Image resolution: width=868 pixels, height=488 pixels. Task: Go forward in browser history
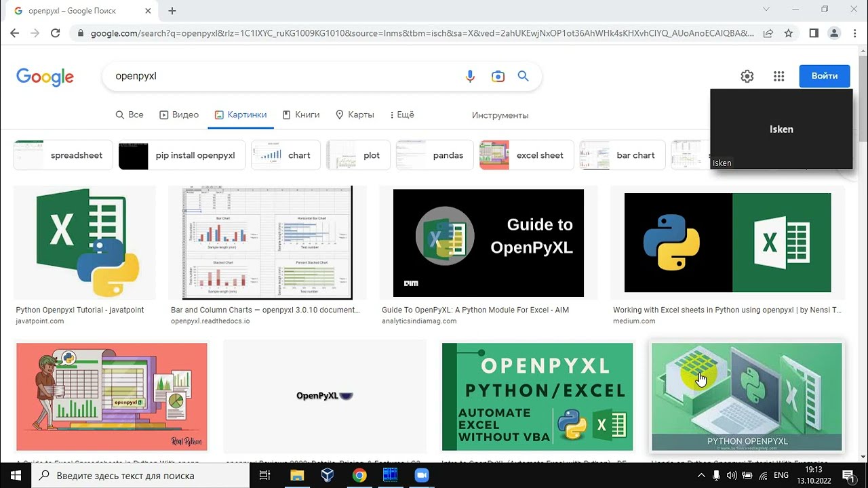pyautogui.click(x=35, y=33)
